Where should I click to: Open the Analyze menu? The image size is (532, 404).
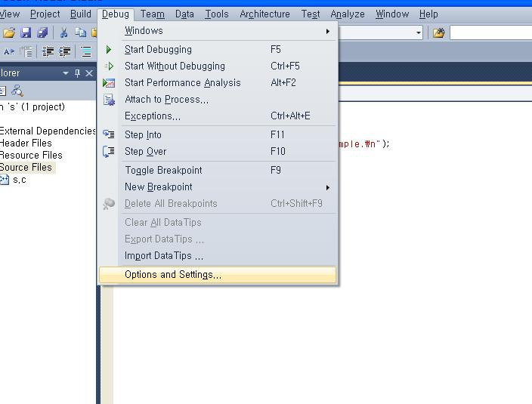coord(348,14)
